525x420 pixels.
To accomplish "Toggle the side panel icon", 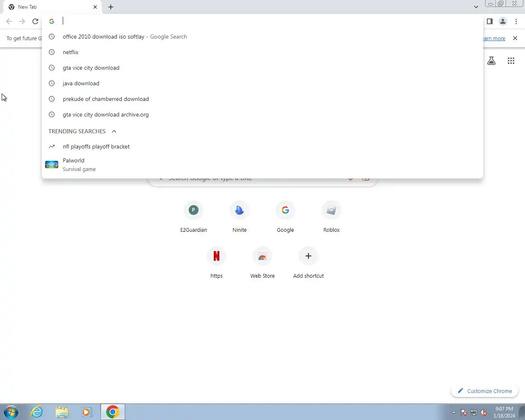I will tap(490, 21).
